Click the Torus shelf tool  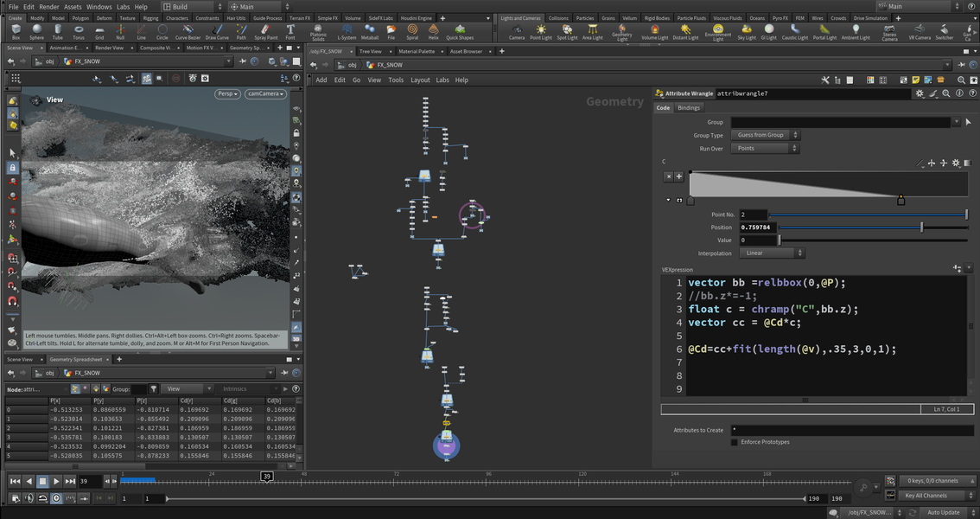79,32
